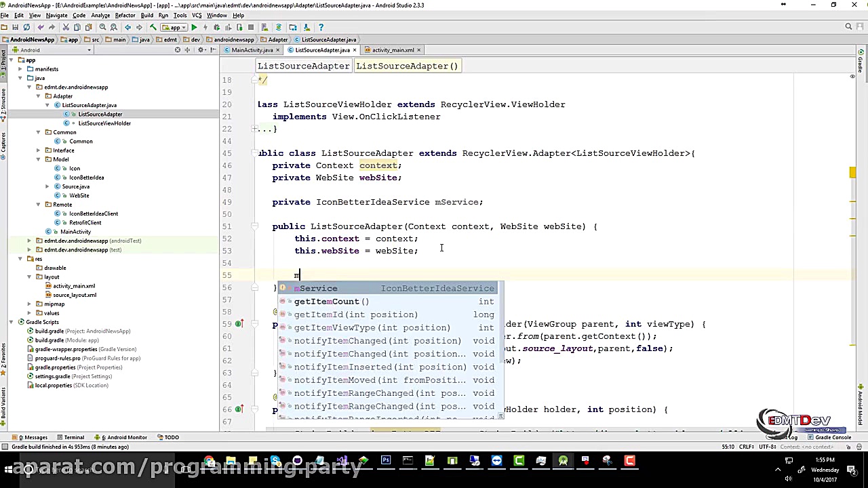Screen dimensions: 868x488
Task: Select source_layout.xml in project tree
Action: point(75,295)
